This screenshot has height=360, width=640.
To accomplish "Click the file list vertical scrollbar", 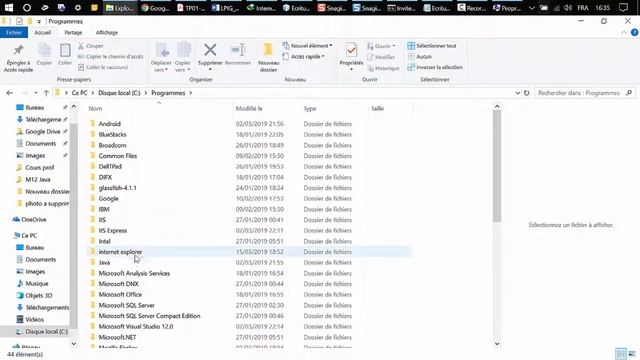I will point(497,166).
